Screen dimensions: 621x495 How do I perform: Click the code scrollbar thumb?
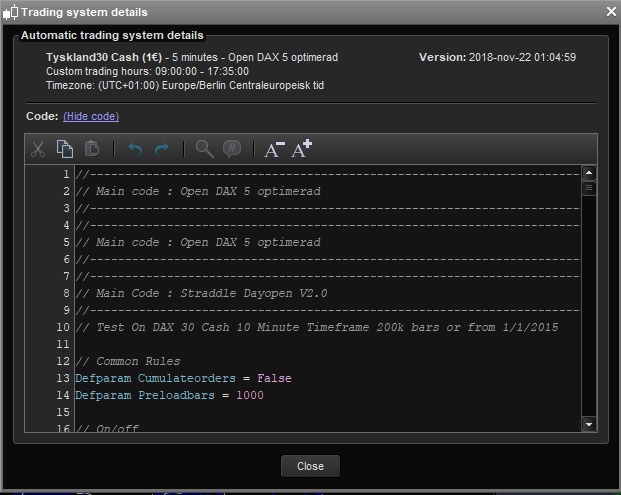(x=589, y=188)
